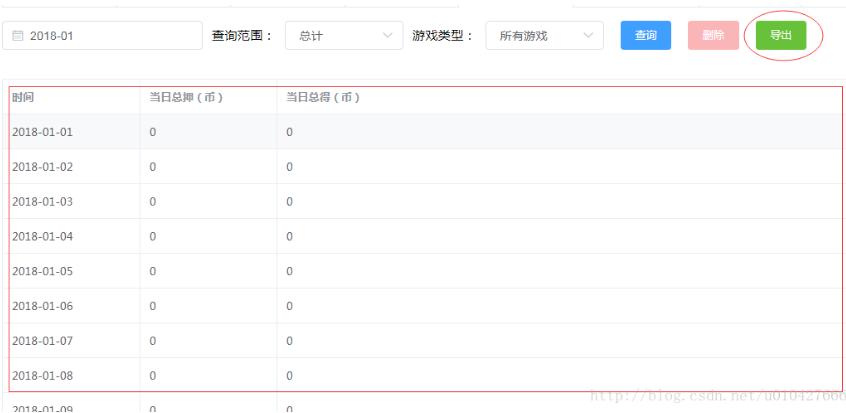Focus the 2018-01 month input field

[110, 36]
